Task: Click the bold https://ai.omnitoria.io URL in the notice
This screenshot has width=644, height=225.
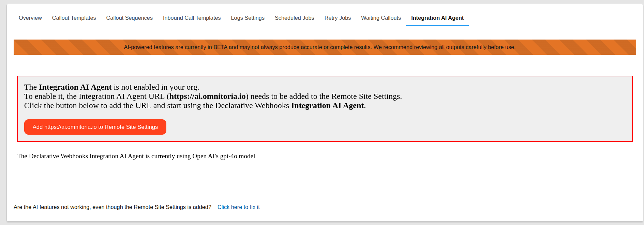Action: (x=207, y=96)
